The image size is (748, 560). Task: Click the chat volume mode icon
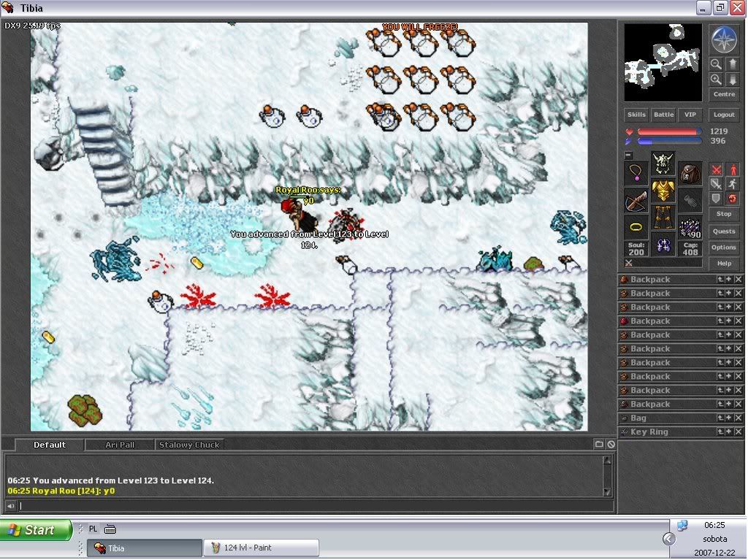(10, 506)
